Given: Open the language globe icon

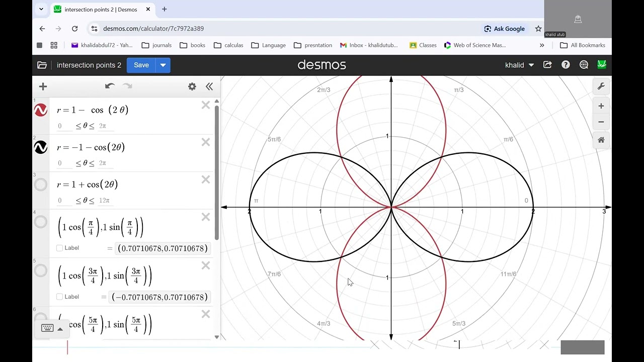Looking at the screenshot, I should pos(584,65).
